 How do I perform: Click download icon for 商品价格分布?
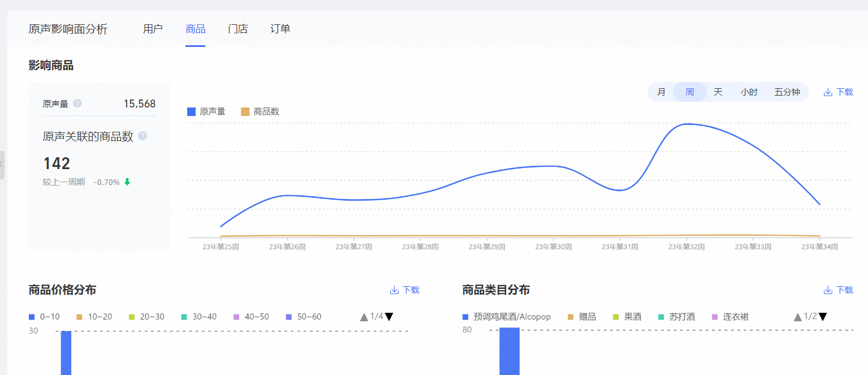[394, 290]
